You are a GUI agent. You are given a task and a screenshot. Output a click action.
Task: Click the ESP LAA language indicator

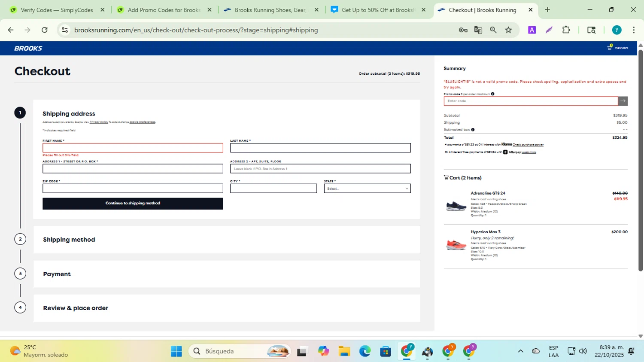[x=553, y=351]
